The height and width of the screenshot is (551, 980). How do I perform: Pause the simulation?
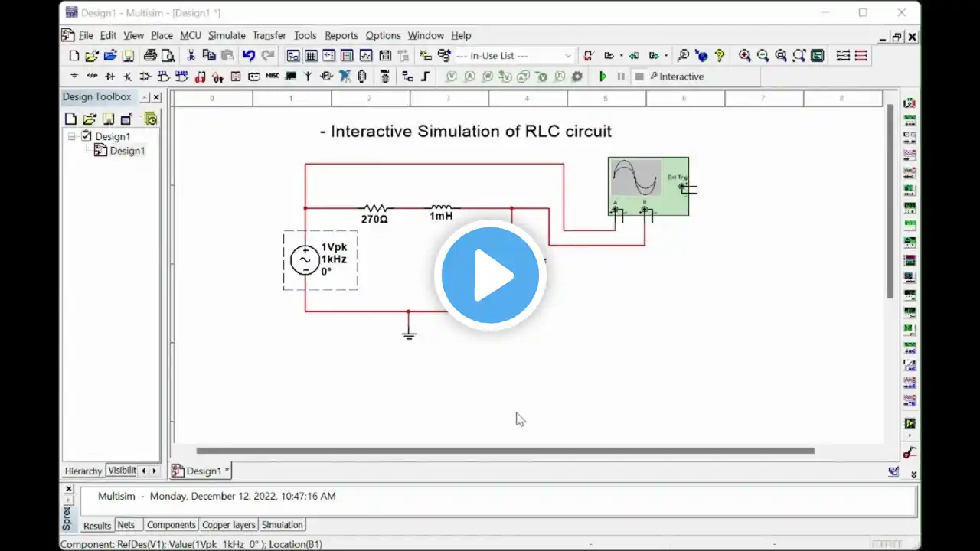[x=621, y=77]
